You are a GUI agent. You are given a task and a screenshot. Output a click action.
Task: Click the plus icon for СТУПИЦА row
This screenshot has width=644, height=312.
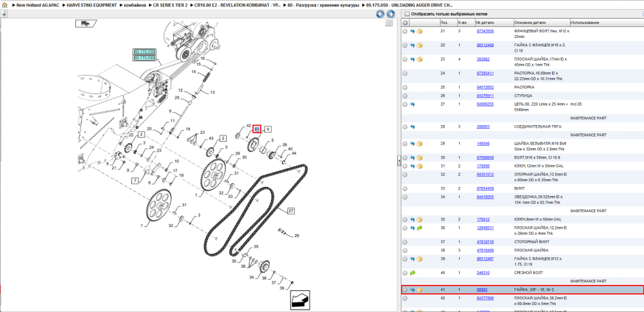405,96
